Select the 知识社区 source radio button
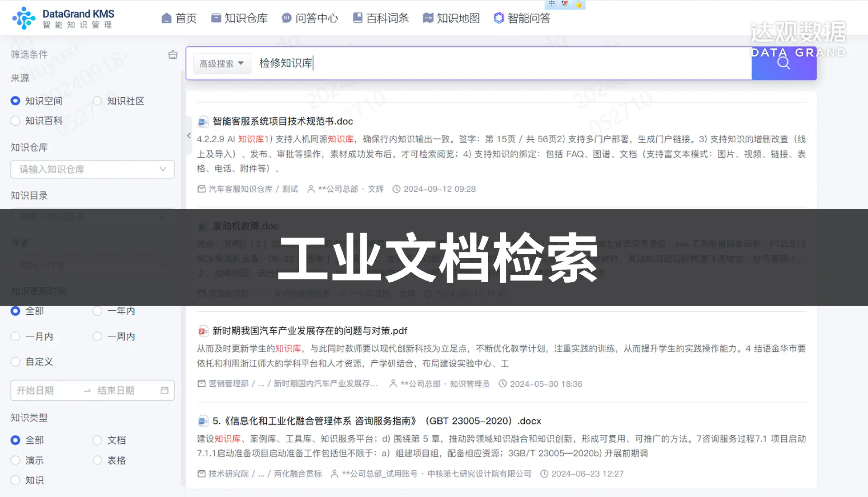Viewport: 868px width, 497px height. point(97,101)
